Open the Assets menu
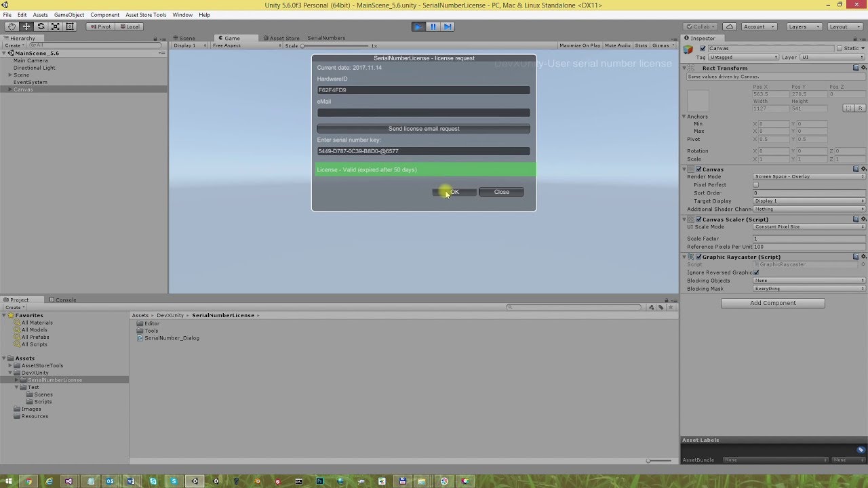The height and width of the screenshot is (488, 868). 40,15
